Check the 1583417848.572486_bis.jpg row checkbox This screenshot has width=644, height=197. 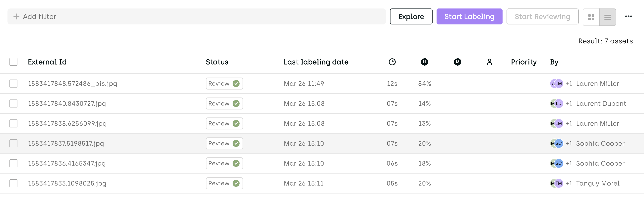[x=13, y=84]
